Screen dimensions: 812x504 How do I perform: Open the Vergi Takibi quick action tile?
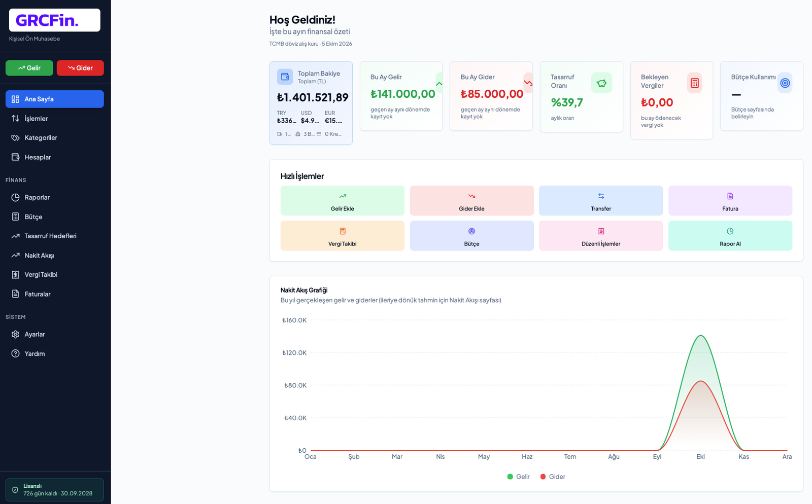click(x=343, y=236)
